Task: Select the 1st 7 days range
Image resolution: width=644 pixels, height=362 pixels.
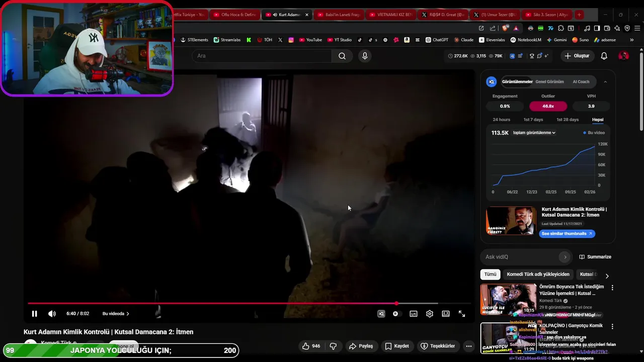Action: (533, 120)
